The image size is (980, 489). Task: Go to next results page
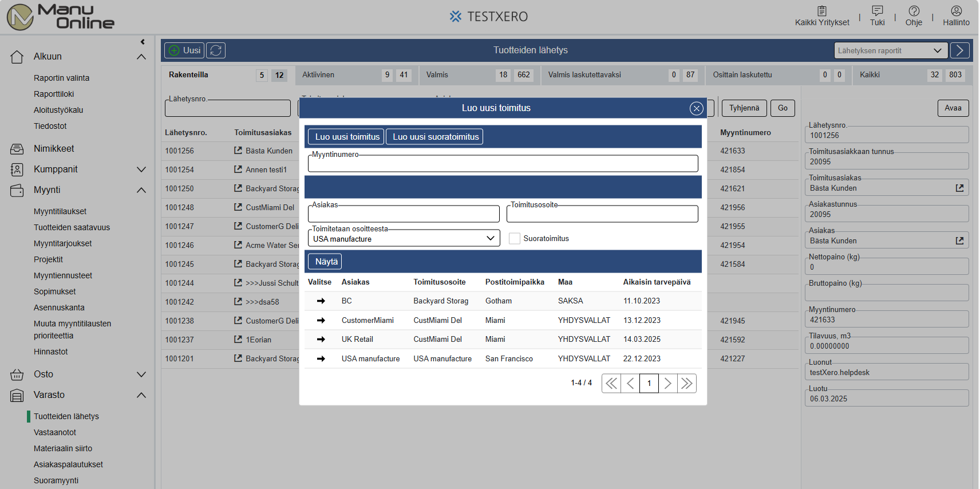click(x=668, y=384)
